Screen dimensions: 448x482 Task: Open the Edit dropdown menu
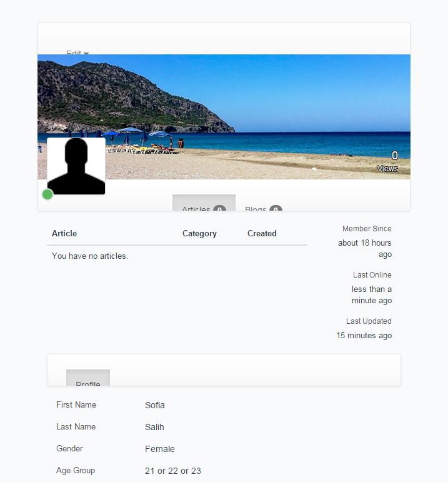pos(77,53)
